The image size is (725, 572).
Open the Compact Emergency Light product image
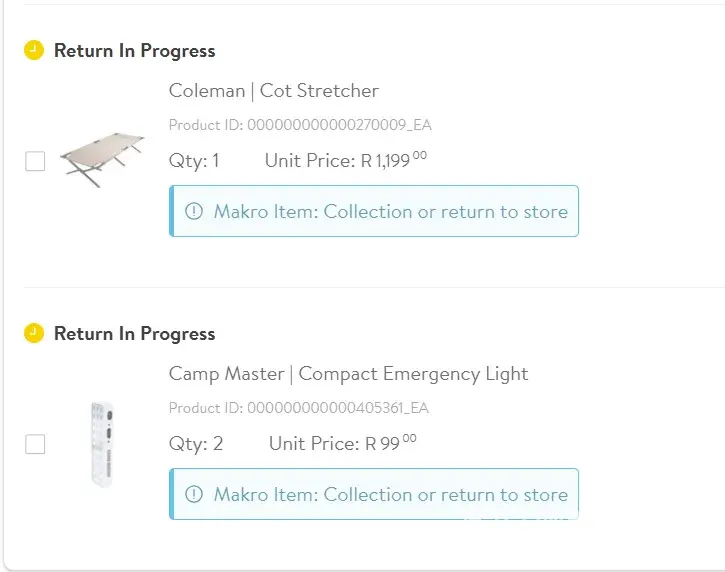(x=101, y=443)
